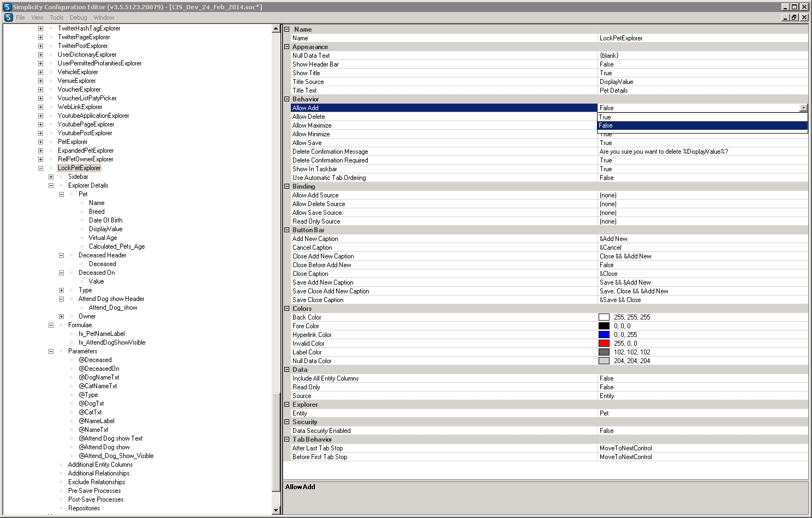Image resolution: width=812 pixels, height=518 pixels.
Task: Collapse the Appearance property category
Action: pyautogui.click(x=287, y=47)
